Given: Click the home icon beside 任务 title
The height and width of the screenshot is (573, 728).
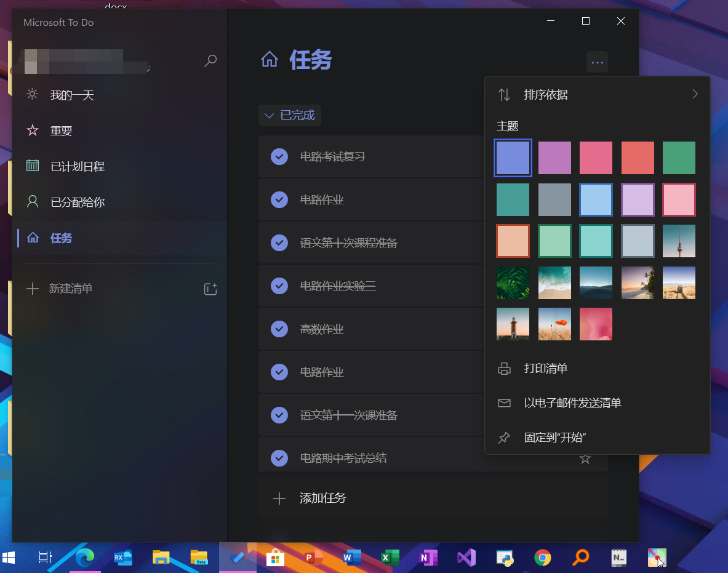Looking at the screenshot, I should click(x=270, y=60).
